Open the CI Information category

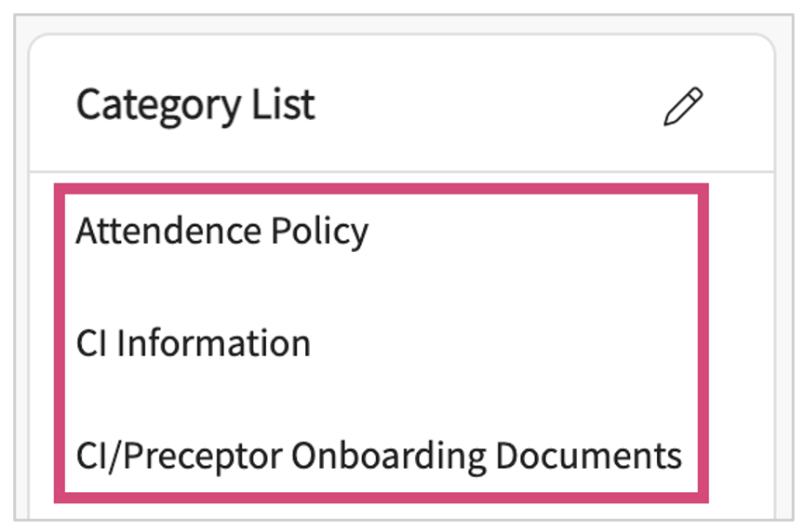point(194,343)
